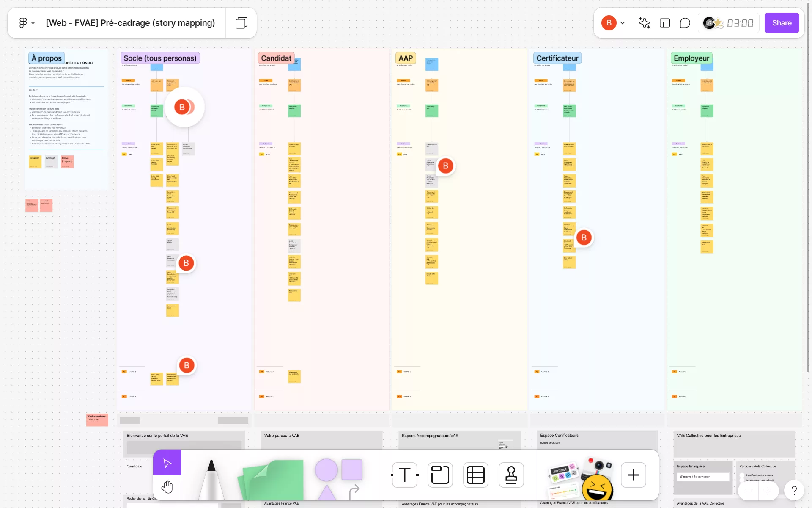Open the AI sparkle actions tool
The width and height of the screenshot is (812, 508).
coord(644,23)
